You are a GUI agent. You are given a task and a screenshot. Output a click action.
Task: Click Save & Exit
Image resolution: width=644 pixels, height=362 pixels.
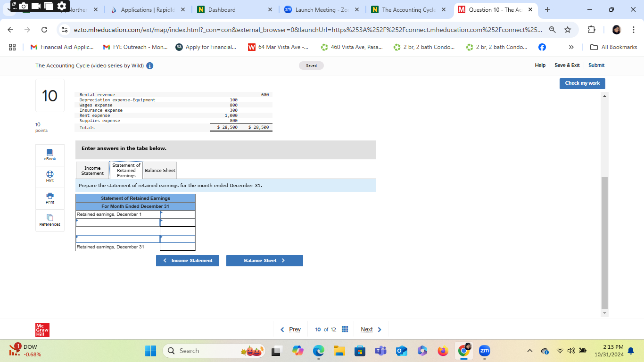pos(567,65)
